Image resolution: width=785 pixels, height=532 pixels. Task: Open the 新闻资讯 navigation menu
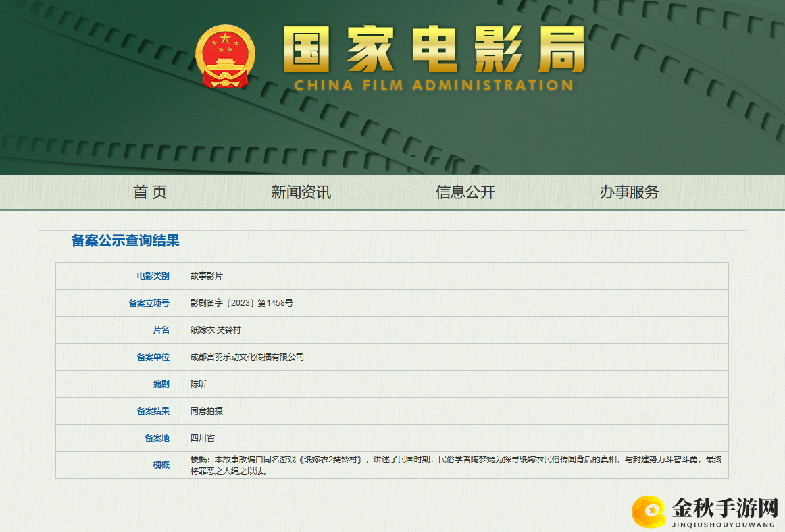point(301,192)
